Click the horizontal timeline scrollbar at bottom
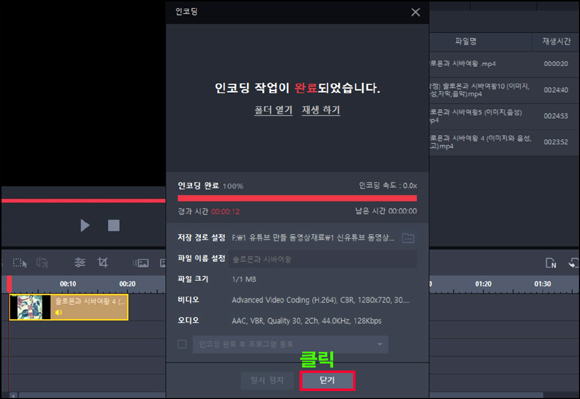 click(281, 395)
